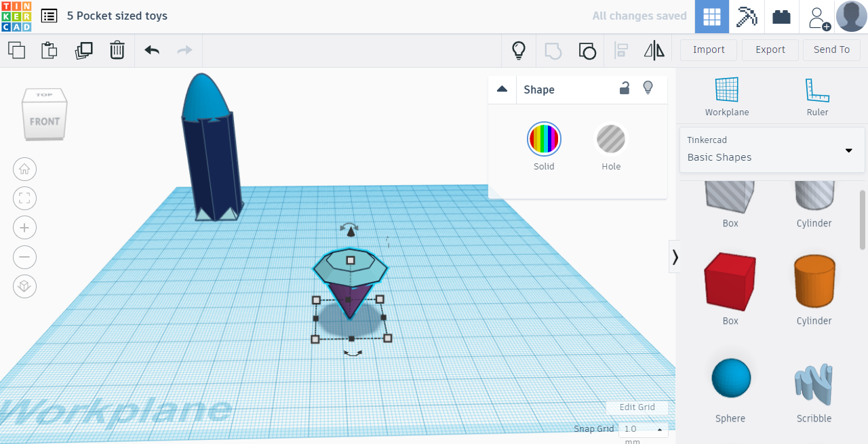Click the FRONT face of view cube
This screenshot has width=868, height=444.
tap(45, 121)
